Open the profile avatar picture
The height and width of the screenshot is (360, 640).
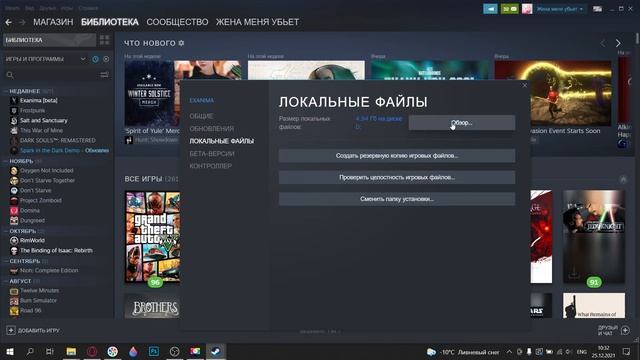click(527, 9)
